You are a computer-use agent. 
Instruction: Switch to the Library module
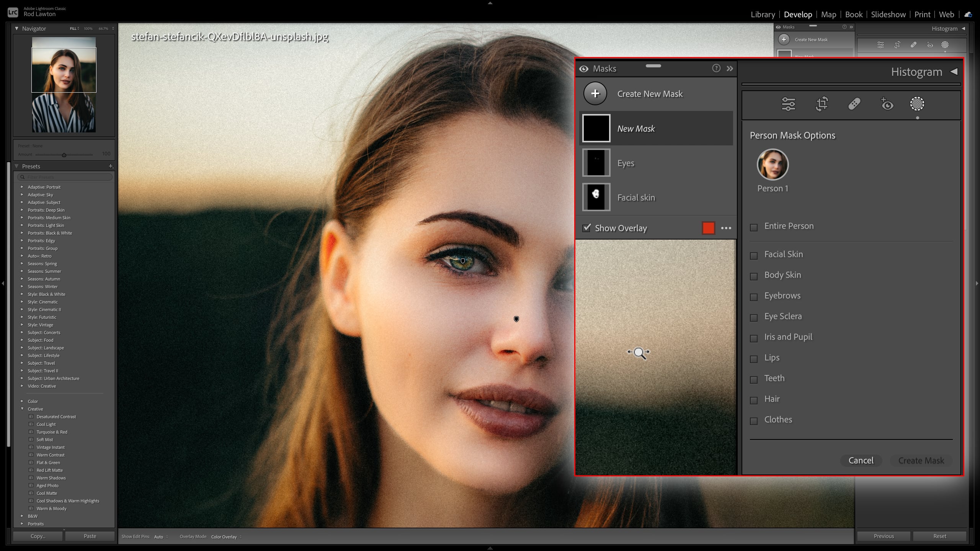[763, 15]
